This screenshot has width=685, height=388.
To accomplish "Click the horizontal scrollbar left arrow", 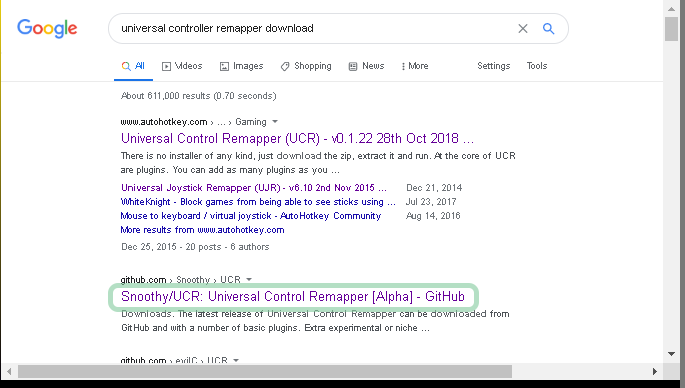I will tap(9, 372).
